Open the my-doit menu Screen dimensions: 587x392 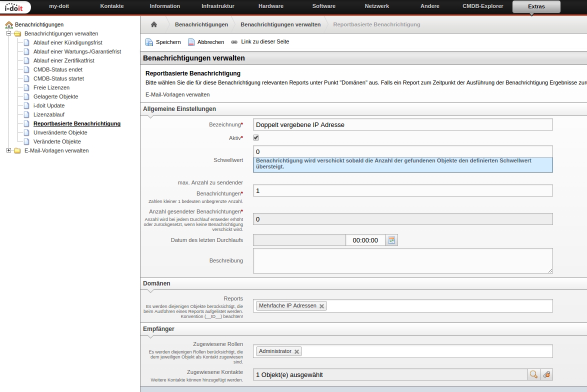click(59, 6)
